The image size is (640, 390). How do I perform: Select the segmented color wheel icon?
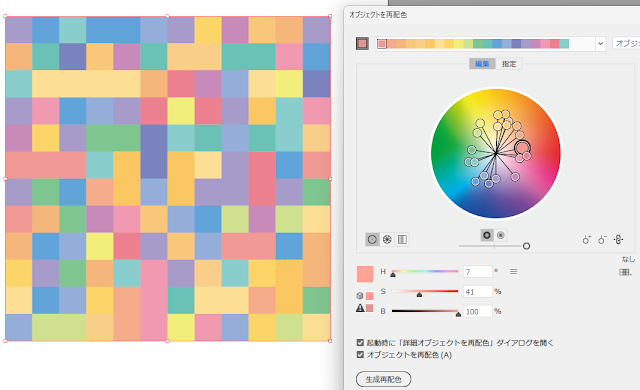pyautogui.click(x=387, y=239)
